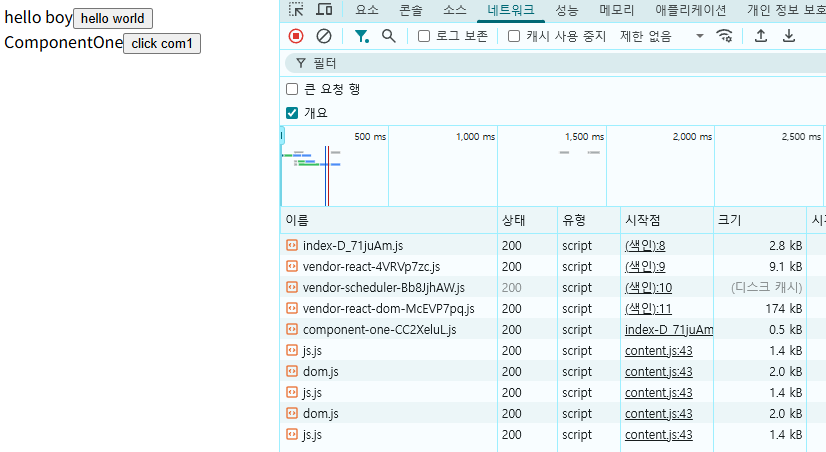Enable the 로그 보존 checkbox
The width and height of the screenshot is (826, 452).
424,36
